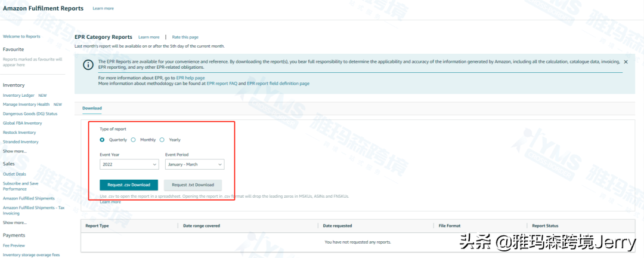
Task: Click the EPR Category Reports heading
Action: (x=104, y=37)
